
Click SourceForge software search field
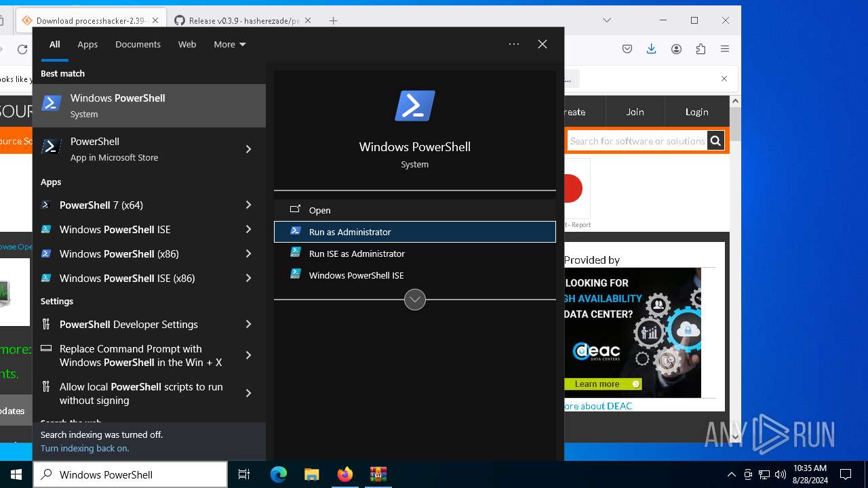click(637, 141)
